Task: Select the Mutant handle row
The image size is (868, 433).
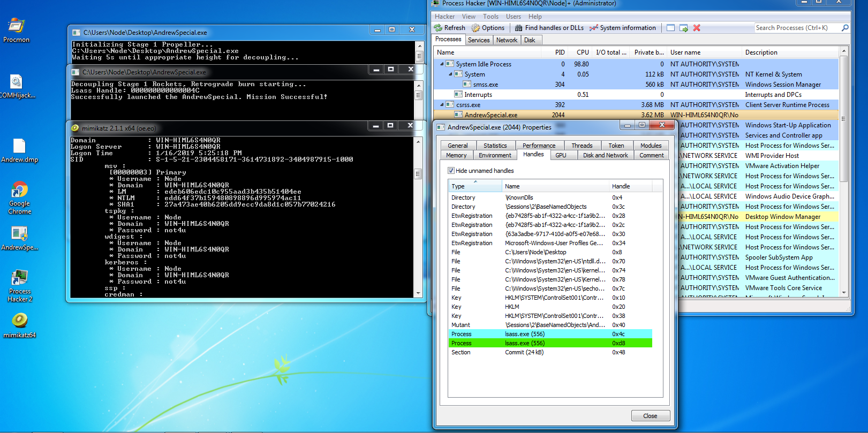Action: (550, 325)
